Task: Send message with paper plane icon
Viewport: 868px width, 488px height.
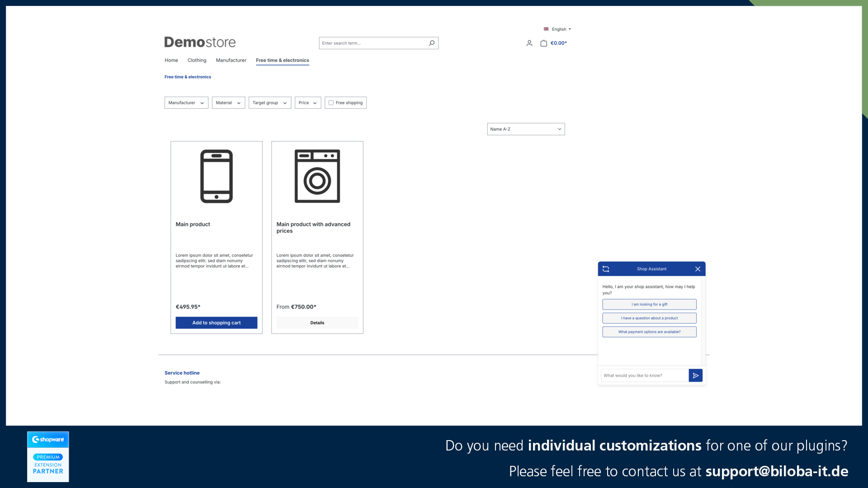Action: (x=695, y=375)
